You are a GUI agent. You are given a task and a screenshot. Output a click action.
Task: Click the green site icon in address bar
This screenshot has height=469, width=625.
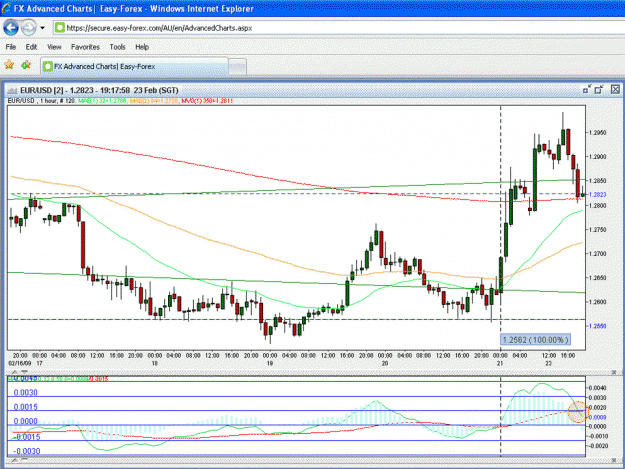[x=59, y=27]
